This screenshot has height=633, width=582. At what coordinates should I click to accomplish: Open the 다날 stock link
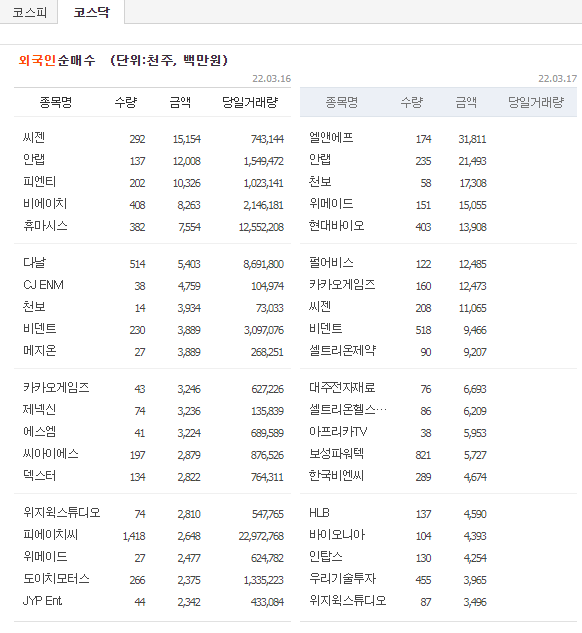point(34,263)
